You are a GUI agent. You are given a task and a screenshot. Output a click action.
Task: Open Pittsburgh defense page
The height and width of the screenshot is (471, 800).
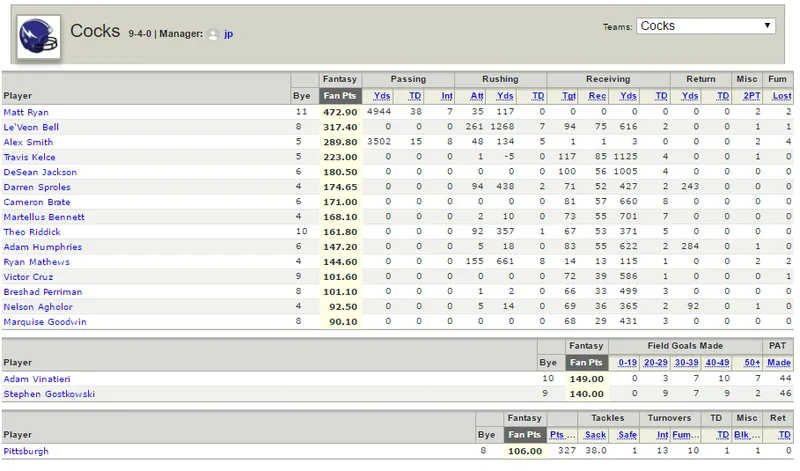click(x=26, y=452)
